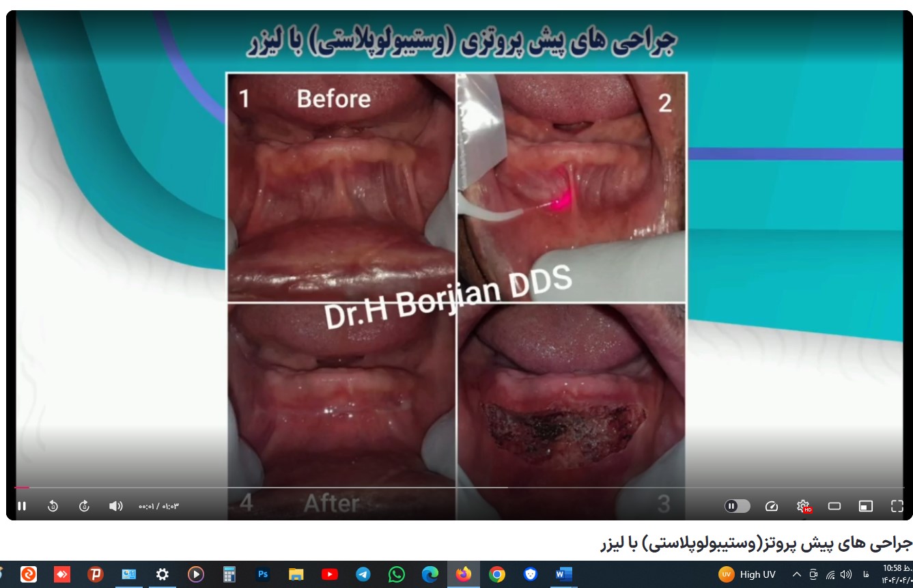Launch Telegram from the taskbar

coord(363,574)
